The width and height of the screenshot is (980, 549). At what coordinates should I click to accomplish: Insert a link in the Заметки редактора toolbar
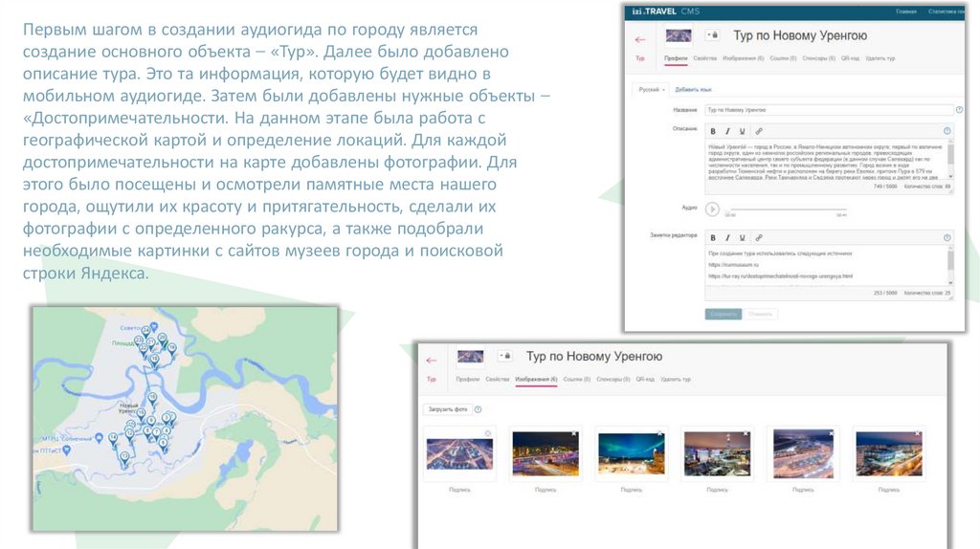click(759, 238)
